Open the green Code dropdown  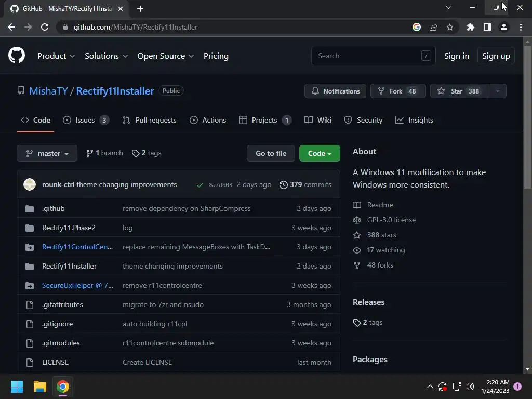[320, 153]
